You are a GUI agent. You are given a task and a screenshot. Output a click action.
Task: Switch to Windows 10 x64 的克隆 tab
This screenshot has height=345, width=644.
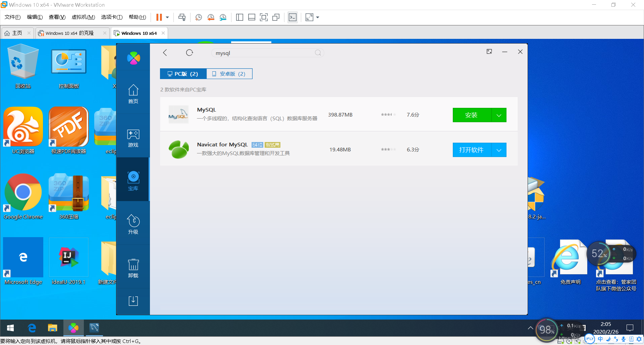point(70,33)
